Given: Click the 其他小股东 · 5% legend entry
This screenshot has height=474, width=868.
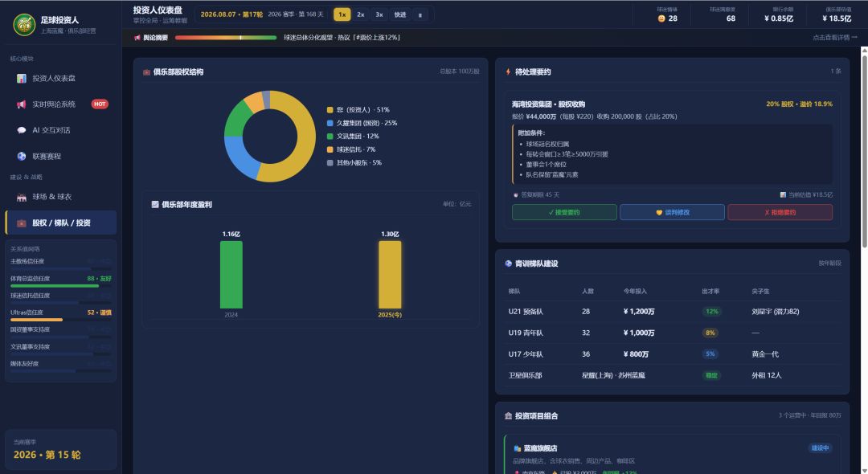Looking at the screenshot, I should click(354, 163).
